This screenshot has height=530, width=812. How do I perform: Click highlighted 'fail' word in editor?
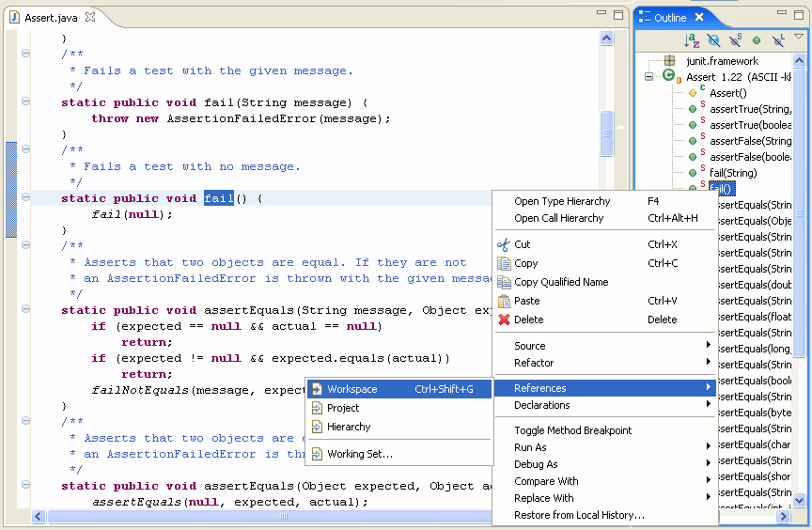click(x=219, y=198)
